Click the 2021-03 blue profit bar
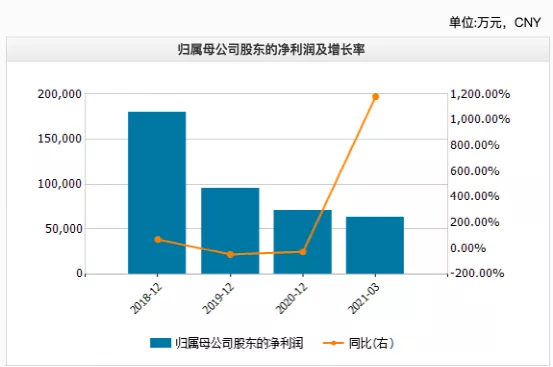The image size is (553, 367). click(x=375, y=245)
